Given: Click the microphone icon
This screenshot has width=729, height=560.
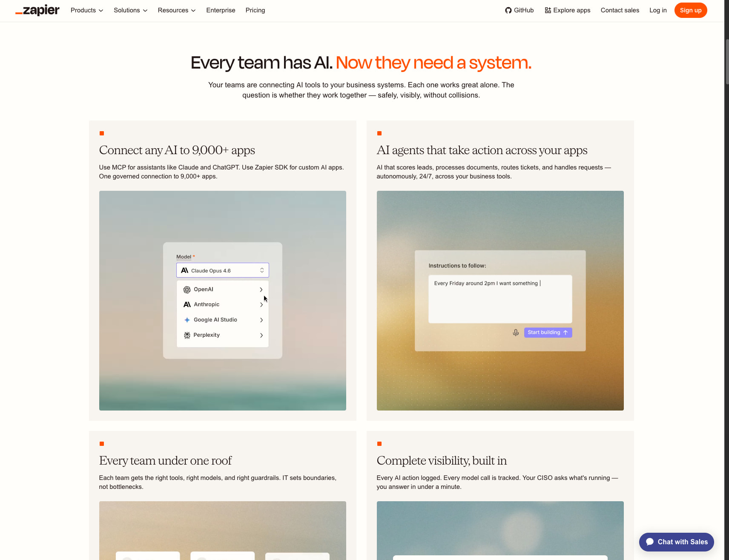Looking at the screenshot, I should point(516,333).
